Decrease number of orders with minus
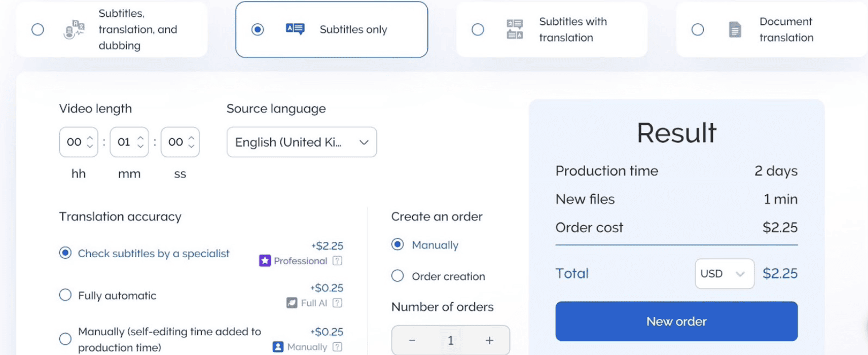 (412, 340)
